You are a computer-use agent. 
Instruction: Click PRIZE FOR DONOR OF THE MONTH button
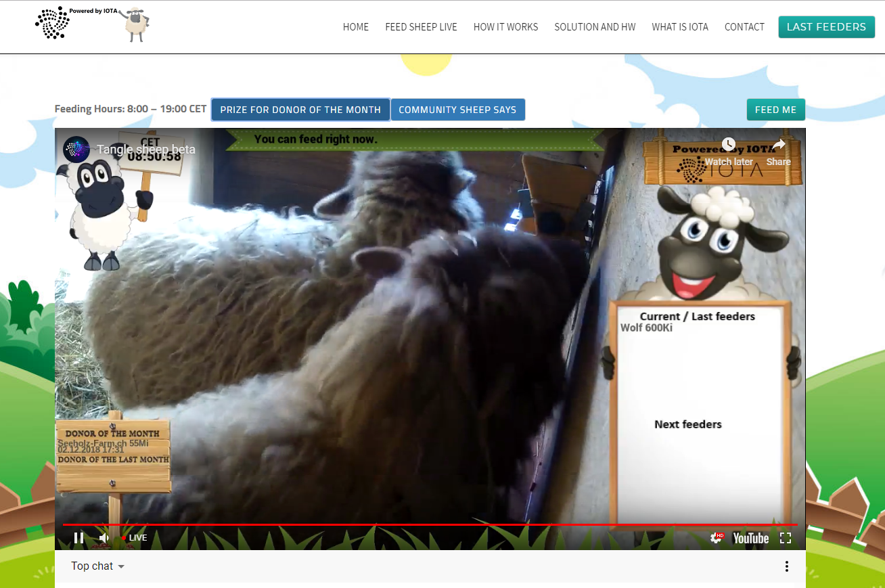[x=300, y=110]
